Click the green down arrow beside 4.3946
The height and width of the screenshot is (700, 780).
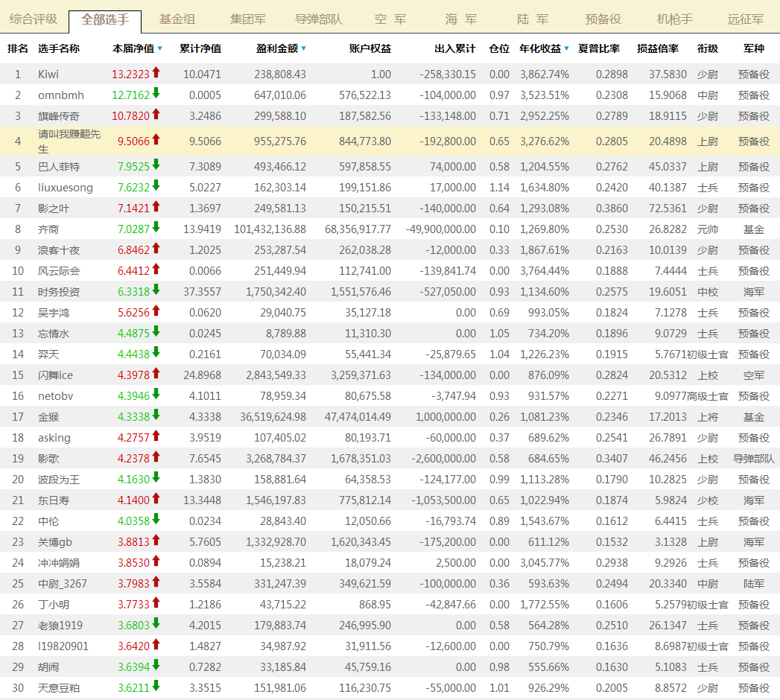(x=156, y=394)
